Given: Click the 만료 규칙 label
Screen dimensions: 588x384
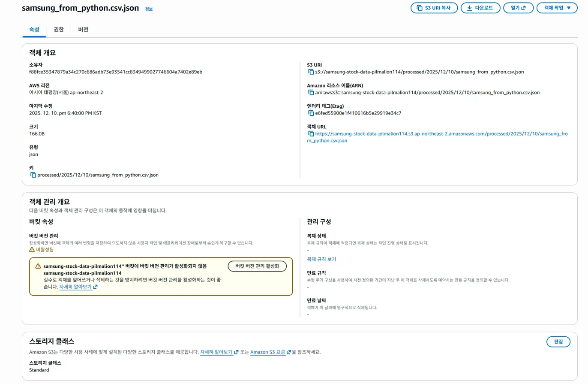Looking at the screenshot, I should 317,273.
